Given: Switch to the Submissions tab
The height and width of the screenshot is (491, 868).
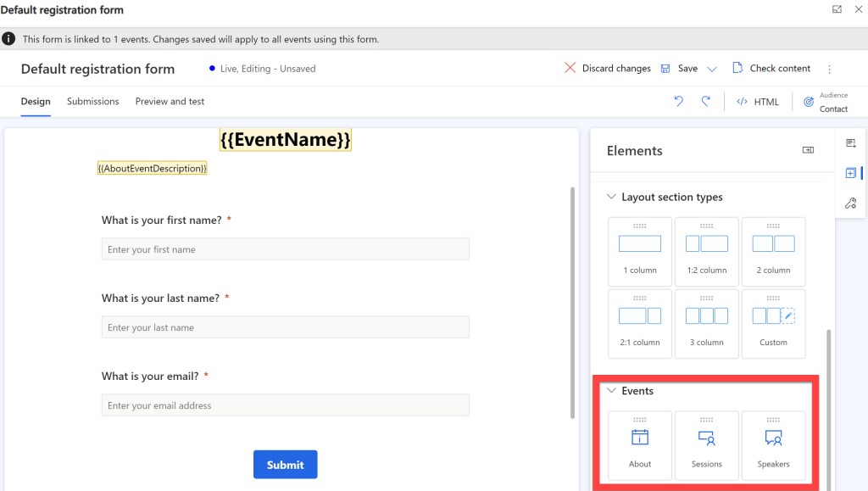Looking at the screenshot, I should pyautogui.click(x=92, y=102).
